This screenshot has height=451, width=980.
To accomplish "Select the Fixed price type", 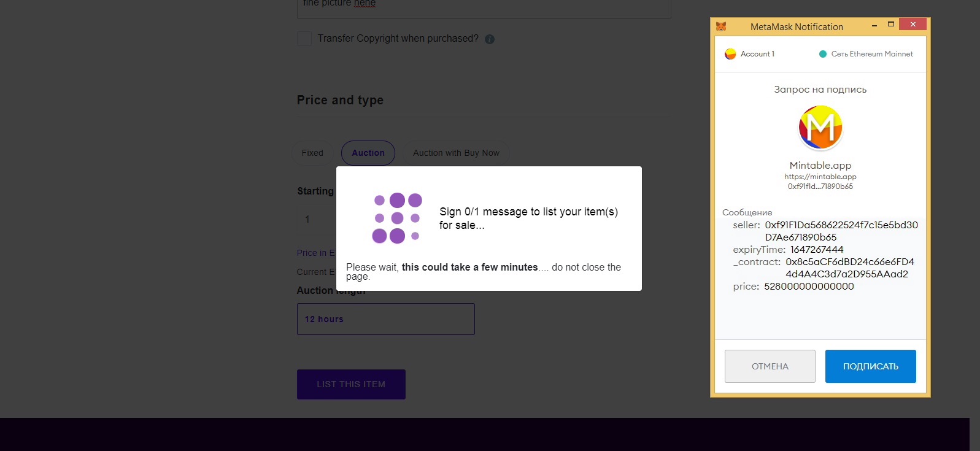I will [x=312, y=153].
